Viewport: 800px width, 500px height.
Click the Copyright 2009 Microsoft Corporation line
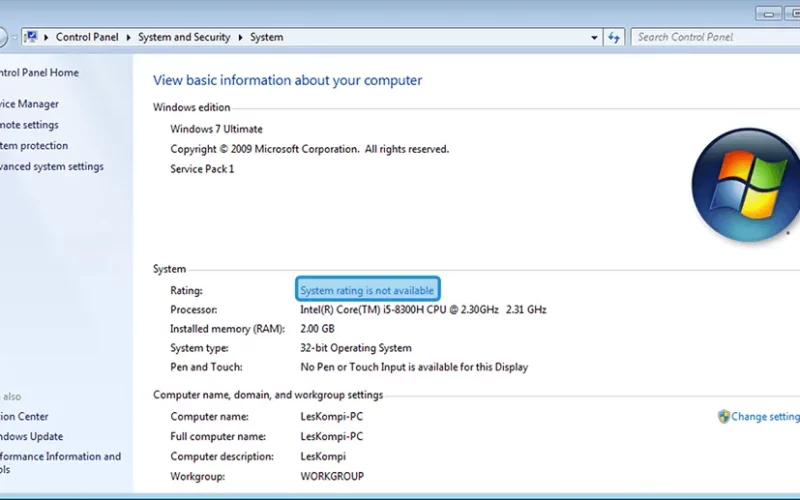(310, 149)
